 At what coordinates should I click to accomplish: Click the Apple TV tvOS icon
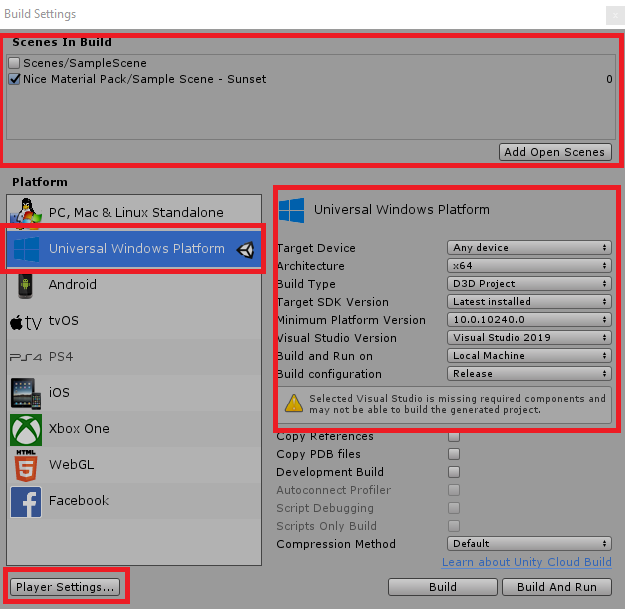tap(26, 322)
